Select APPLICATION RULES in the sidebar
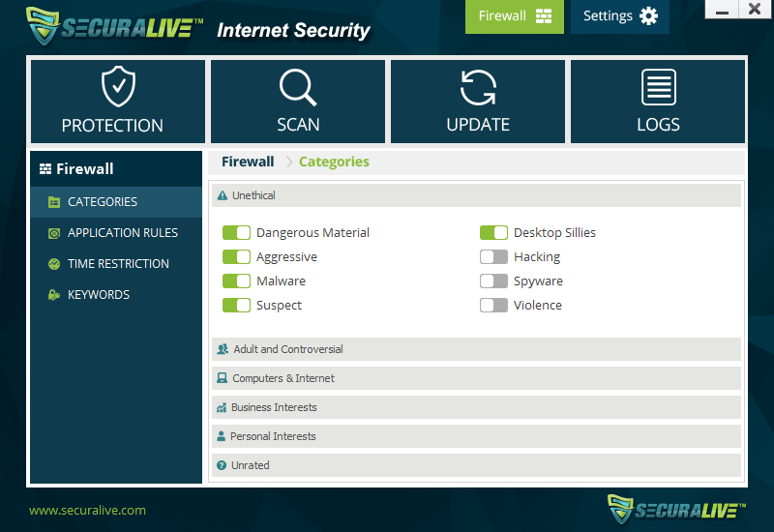Screen dimensions: 774x532 pyautogui.click(x=116, y=233)
